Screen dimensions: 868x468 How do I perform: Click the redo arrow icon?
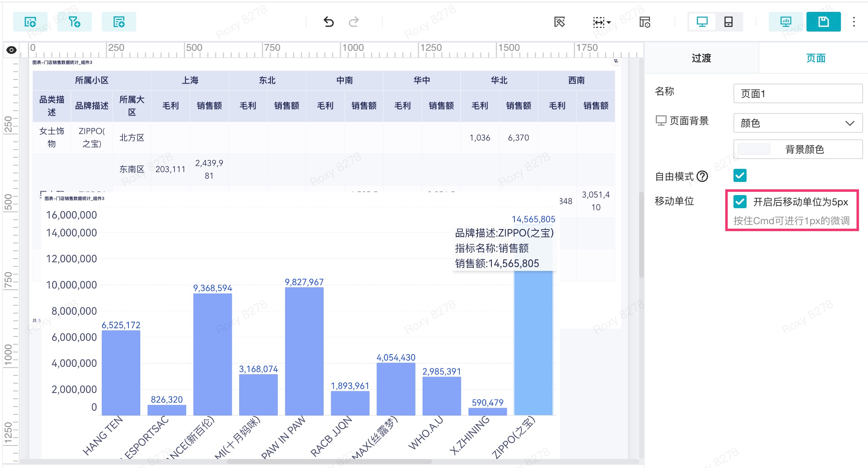354,22
